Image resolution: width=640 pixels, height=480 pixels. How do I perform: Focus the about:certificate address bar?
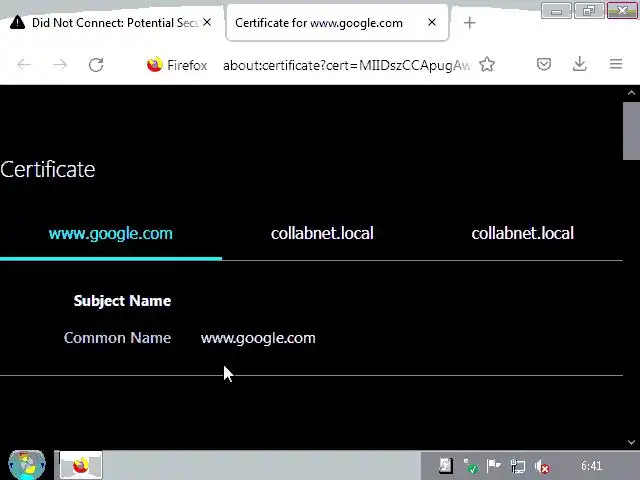click(x=346, y=65)
